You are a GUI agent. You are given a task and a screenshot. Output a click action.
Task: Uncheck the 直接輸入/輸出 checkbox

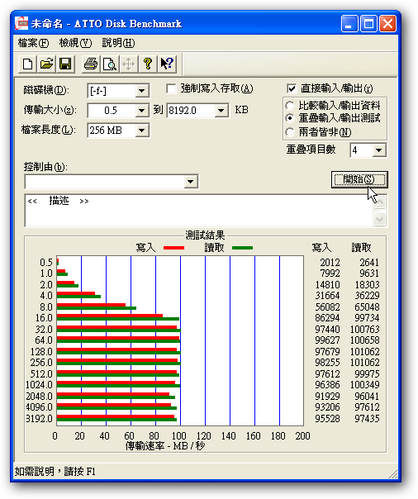coord(291,89)
